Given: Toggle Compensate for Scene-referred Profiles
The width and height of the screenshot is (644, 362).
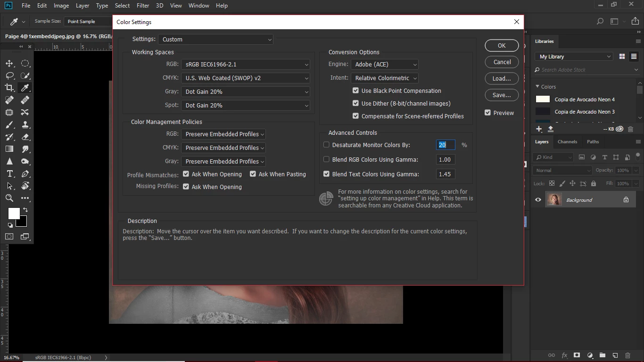Looking at the screenshot, I should pos(356,116).
